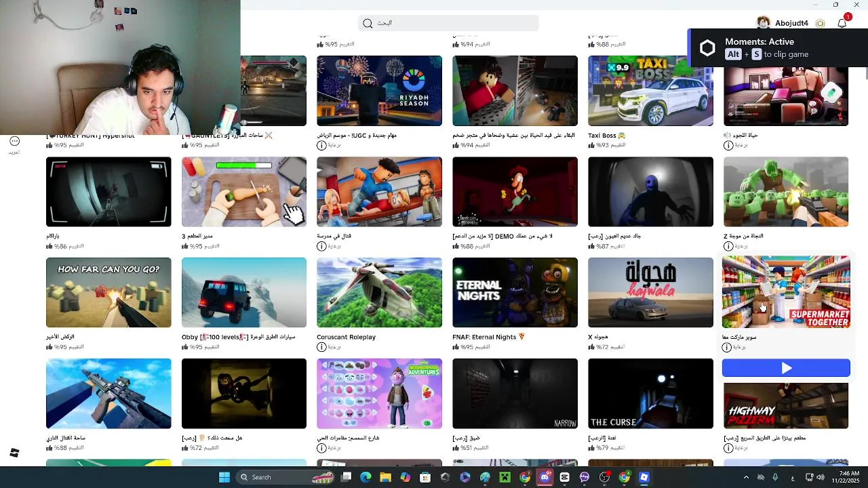Click the Moments: Active overlay notification

pos(778,48)
